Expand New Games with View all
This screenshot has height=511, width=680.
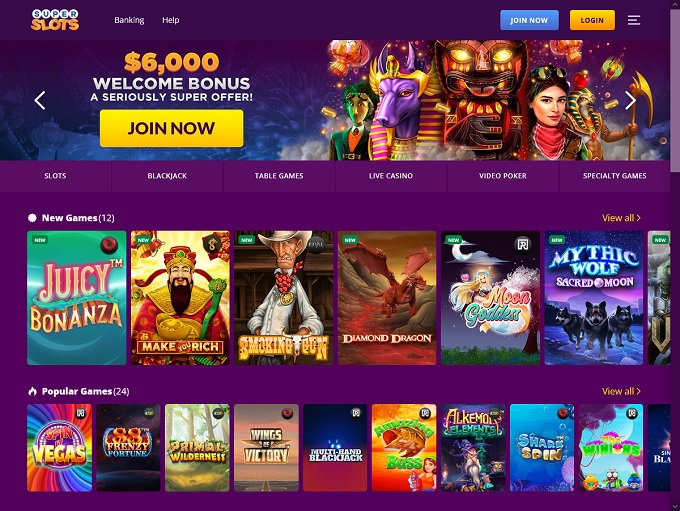click(621, 218)
